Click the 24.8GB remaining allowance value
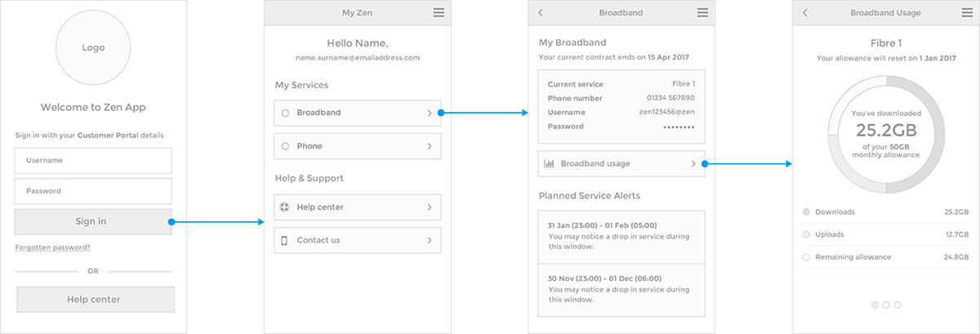This screenshot has height=334, width=980. tap(956, 257)
